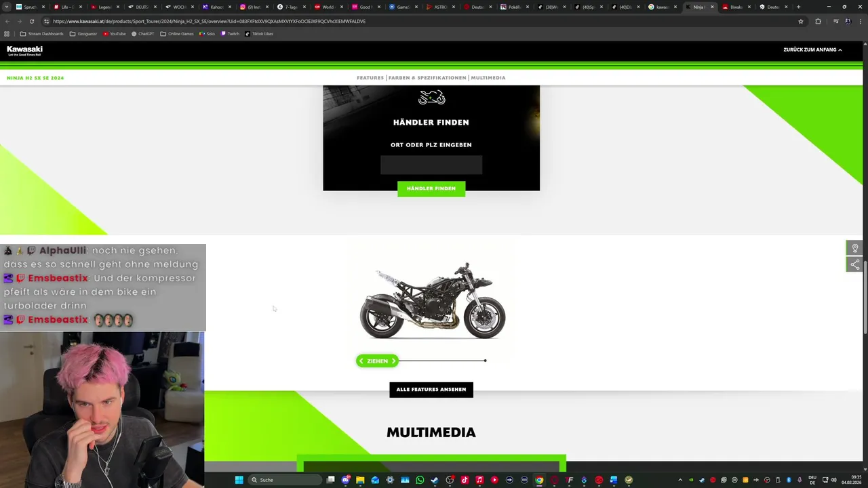Screen dimensions: 868x488
Task: Open the ChatGPT bookmark
Action: (143, 34)
